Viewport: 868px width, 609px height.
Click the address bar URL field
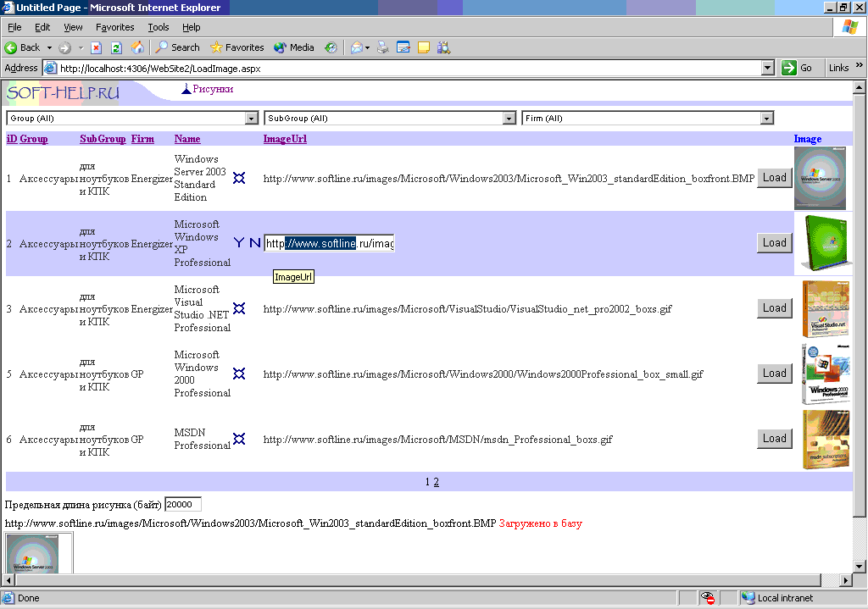coord(409,68)
